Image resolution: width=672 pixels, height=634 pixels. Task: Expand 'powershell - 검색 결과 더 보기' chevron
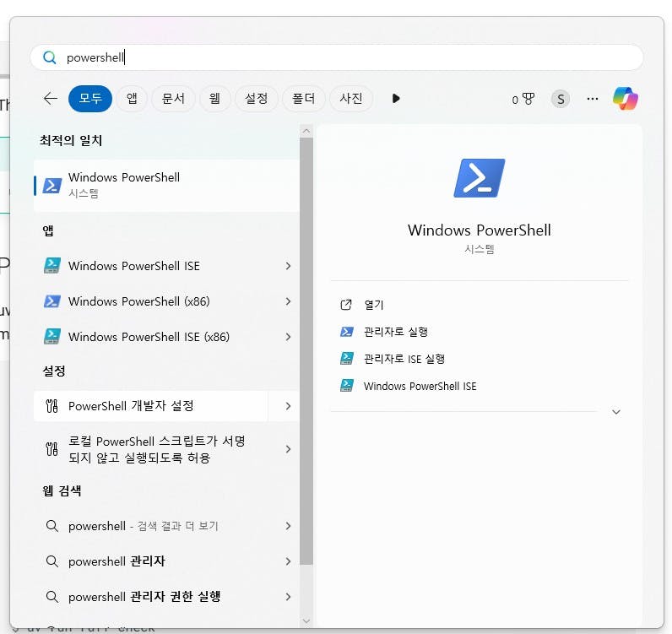coord(288,526)
